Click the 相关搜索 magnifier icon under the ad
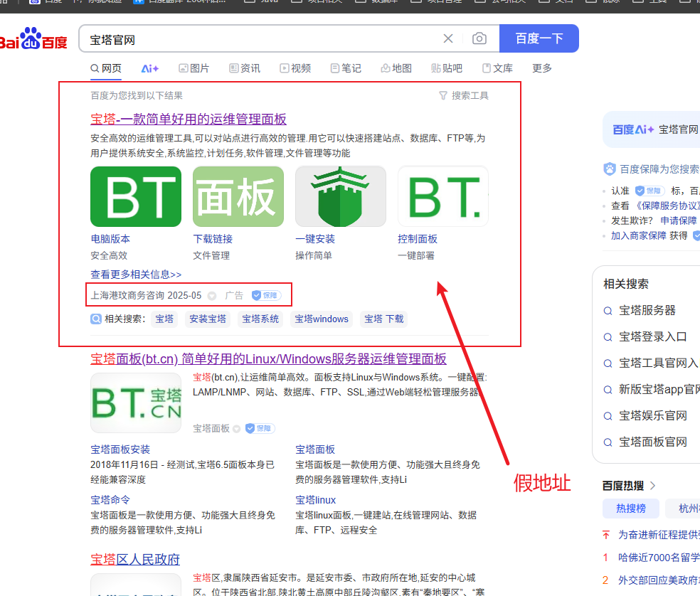The height and width of the screenshot is (596, 700). (x=96, y=319)
